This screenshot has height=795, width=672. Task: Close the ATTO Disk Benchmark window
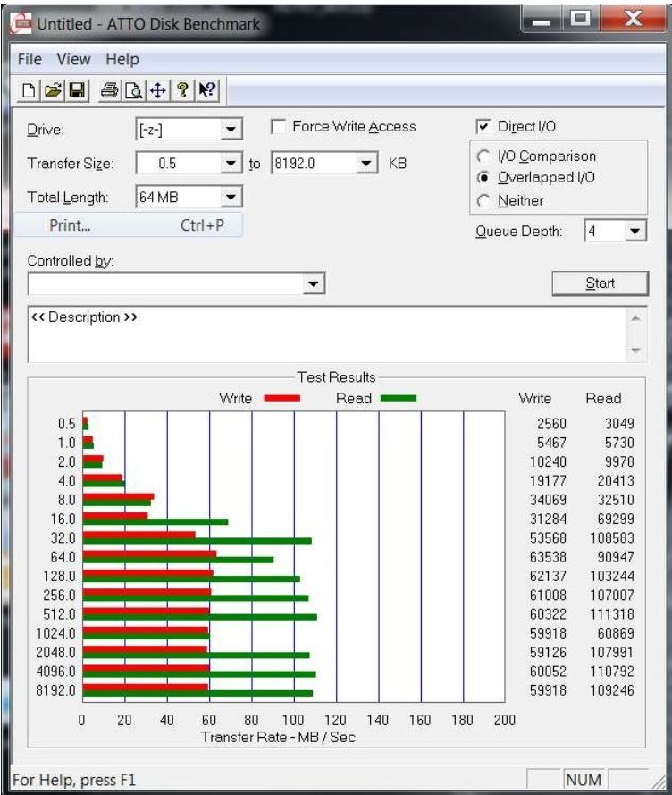point(633,21)
